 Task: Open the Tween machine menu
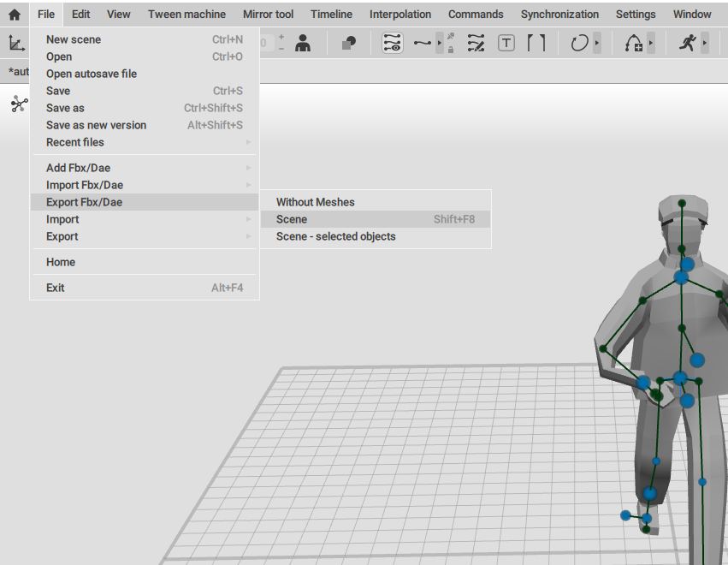click(x=186, y=15)
